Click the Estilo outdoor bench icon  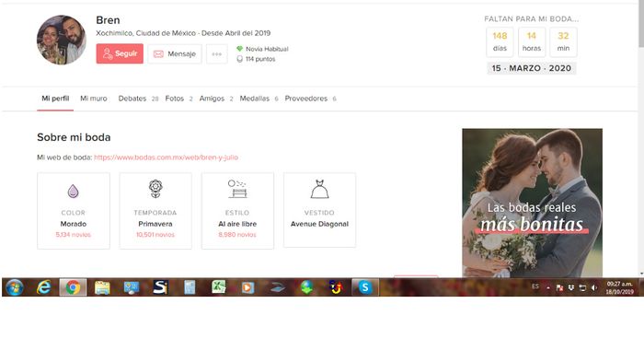coord(237,189)
